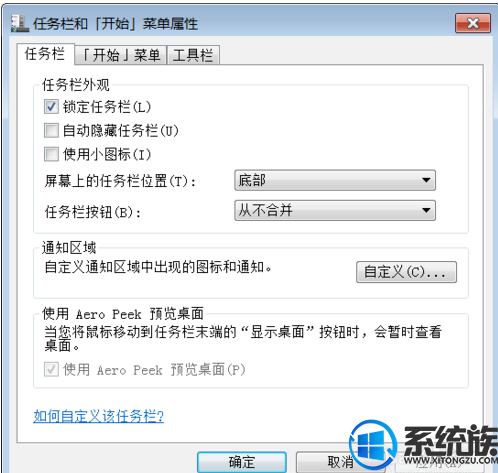The width and height of the screenshot is (498, 473).
Task: Open the 屏幕上的任务栏位置 dropdown showing 底部
Action: click(335, 180)
